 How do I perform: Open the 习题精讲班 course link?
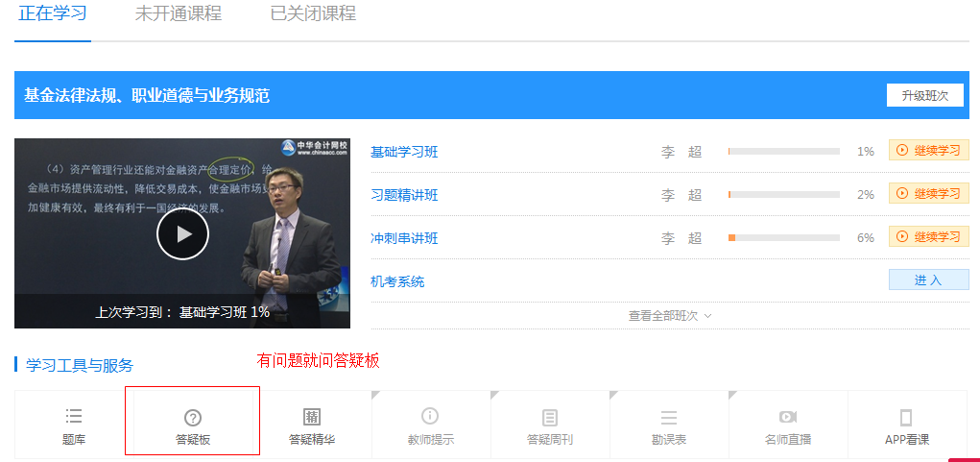click(404, 195)
